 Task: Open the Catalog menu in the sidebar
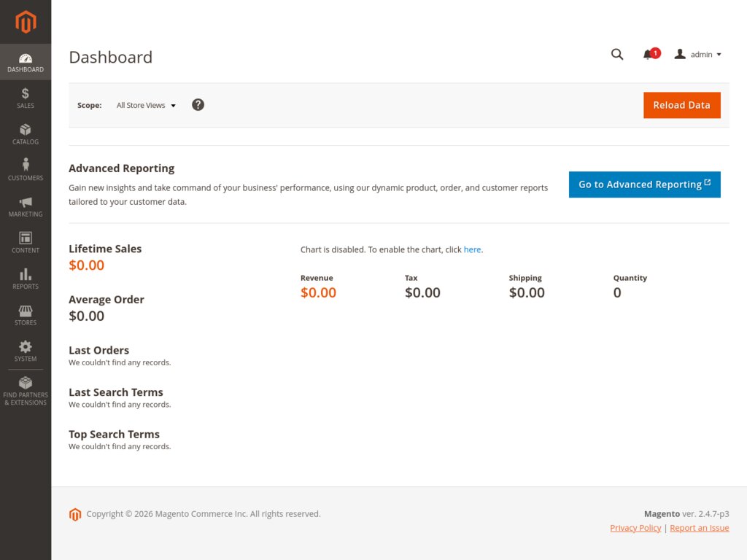[x=26, y=134]
